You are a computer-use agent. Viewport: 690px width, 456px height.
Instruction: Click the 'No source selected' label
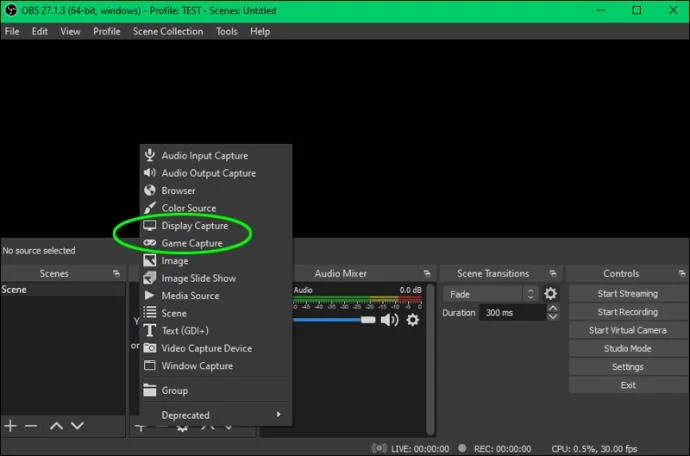(x=39, y=250)
